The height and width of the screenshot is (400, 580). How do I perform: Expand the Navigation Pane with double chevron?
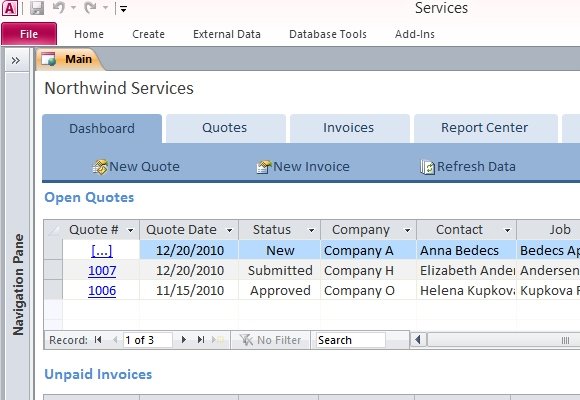(16, 60)
